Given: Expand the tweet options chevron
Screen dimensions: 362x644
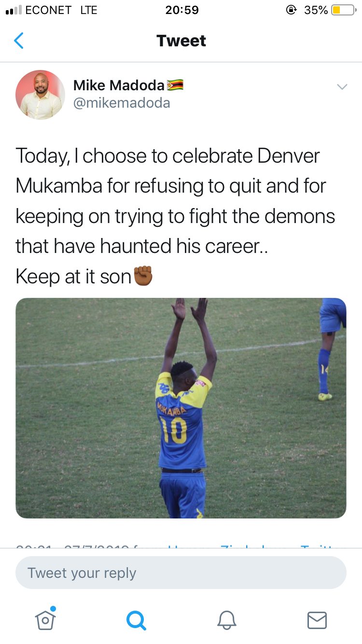Looking at the screenshot, I should [342, 87].
